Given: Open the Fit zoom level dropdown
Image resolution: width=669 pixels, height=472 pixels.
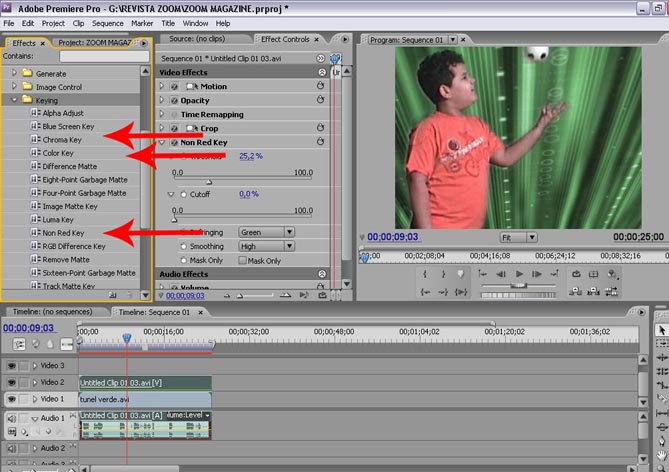Looking at the screenshot, I should click(x=520, y=238).
